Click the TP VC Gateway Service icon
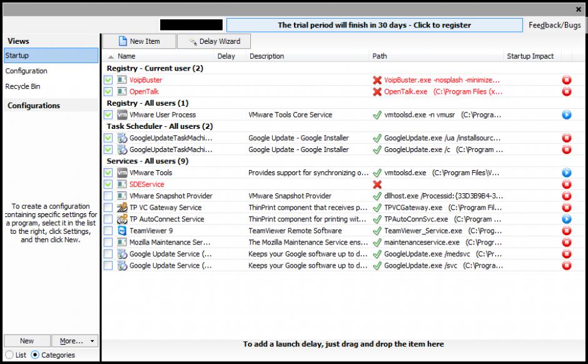Viewport: 588px width, 364px height. (x=122, y=207)
